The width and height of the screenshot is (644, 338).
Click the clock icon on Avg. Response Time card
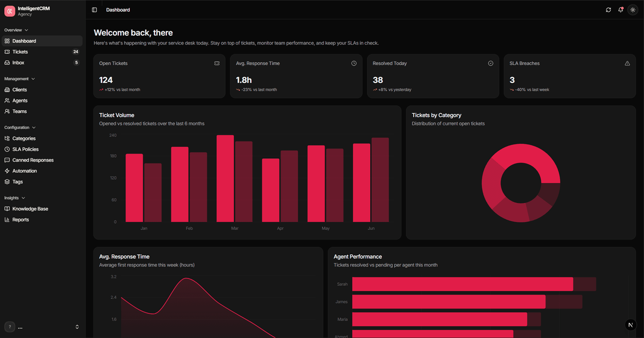(x=354, y=63)
